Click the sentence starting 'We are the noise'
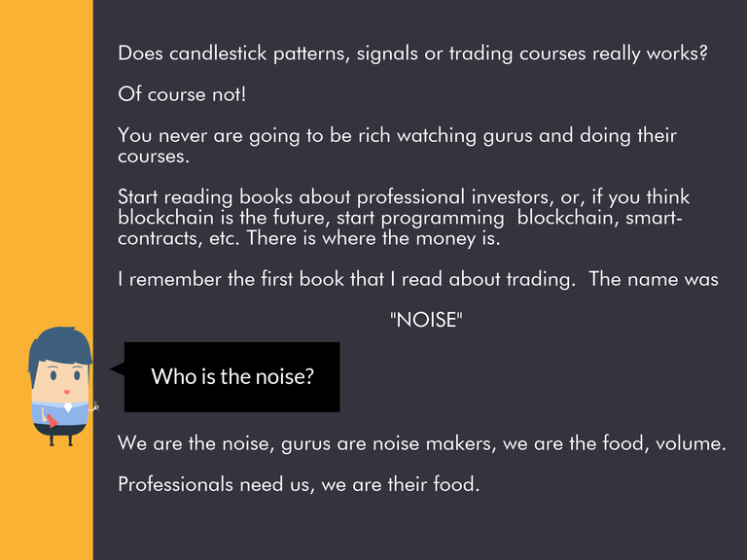 point(421,443)
